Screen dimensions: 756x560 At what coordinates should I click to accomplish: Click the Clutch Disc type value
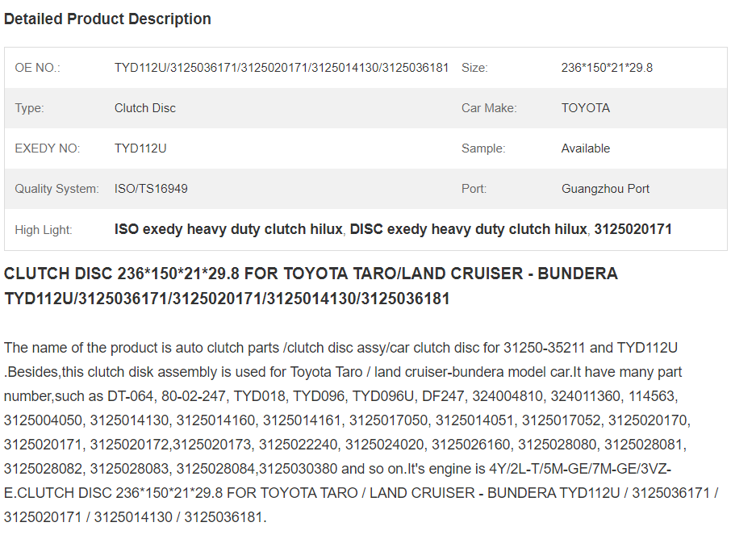(x=145, y=108)
